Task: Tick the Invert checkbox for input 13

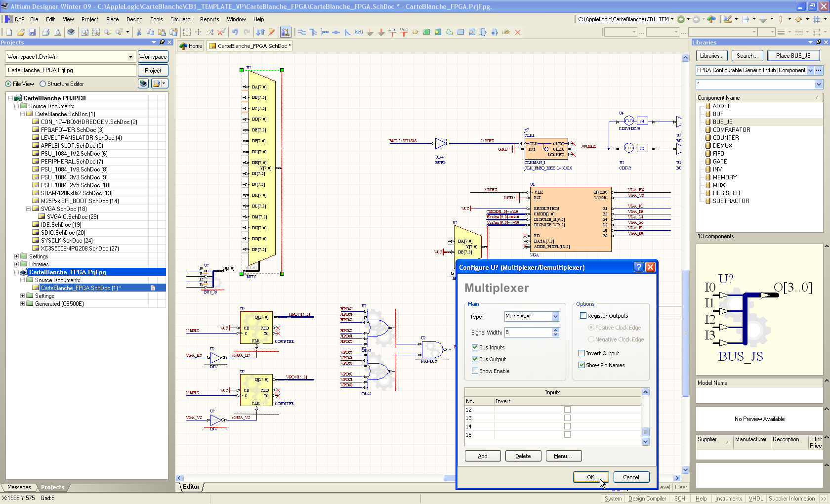Action: click(x=567, y=418)
